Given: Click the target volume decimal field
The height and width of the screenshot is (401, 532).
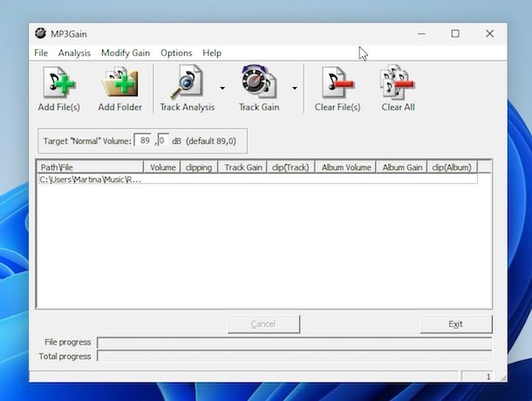Looking at the screenshot, I should pos(163,140).
